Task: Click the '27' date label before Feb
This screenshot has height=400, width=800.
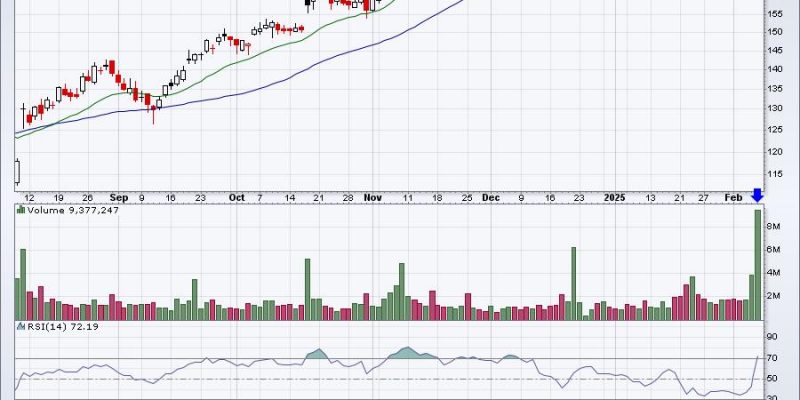Action: [704, 198]
